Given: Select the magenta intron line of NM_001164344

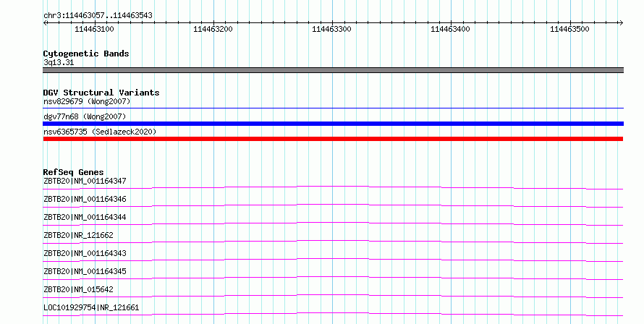Looking at the screenshot, I should [x=333, y=223].
